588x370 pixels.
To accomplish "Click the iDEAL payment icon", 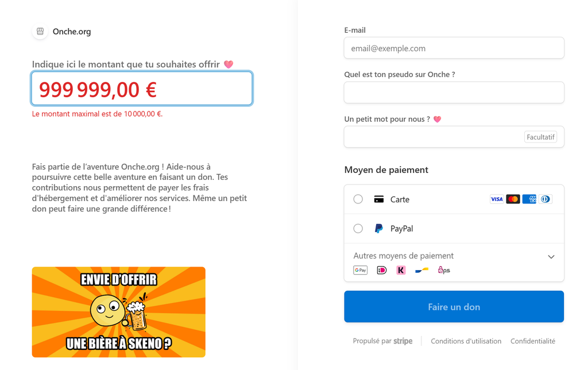I will coord(381,270).
